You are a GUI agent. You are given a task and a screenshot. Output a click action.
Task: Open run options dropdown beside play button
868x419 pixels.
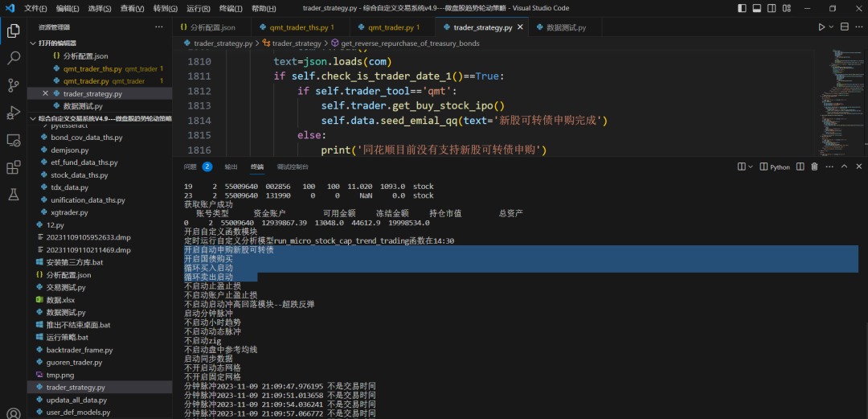pyautogui.click(x=832, y=27)
